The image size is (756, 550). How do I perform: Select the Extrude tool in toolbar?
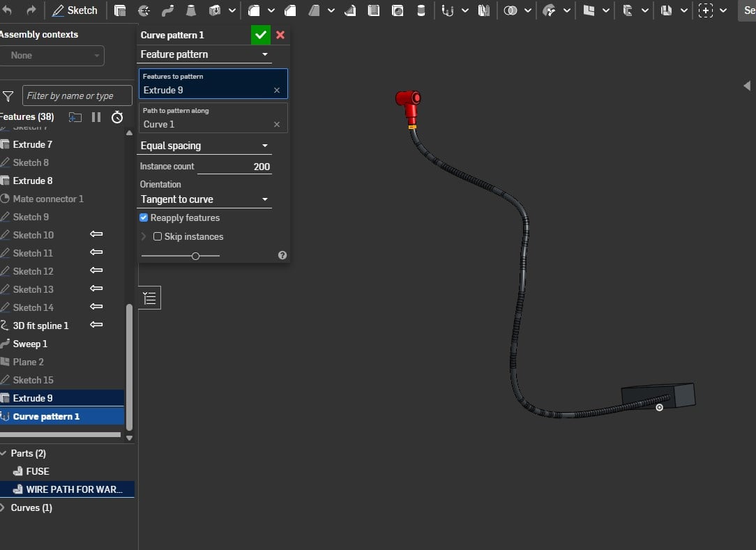tap(120, 10)
